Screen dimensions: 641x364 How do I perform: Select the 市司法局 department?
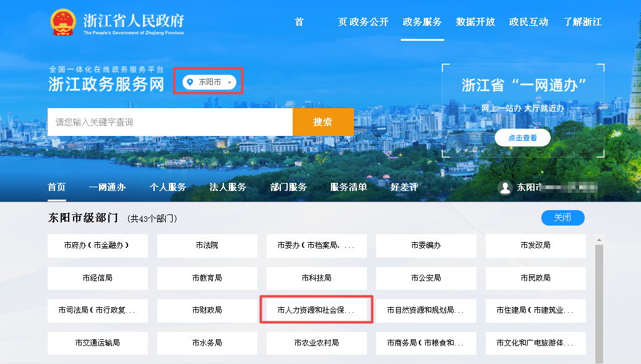click(98, 310)
